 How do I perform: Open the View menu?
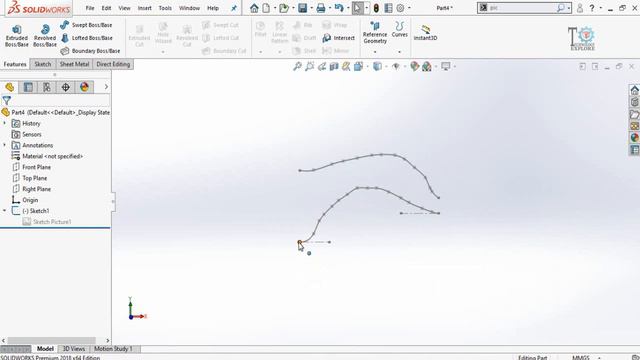pyautogui.click(x=124, y=8)
